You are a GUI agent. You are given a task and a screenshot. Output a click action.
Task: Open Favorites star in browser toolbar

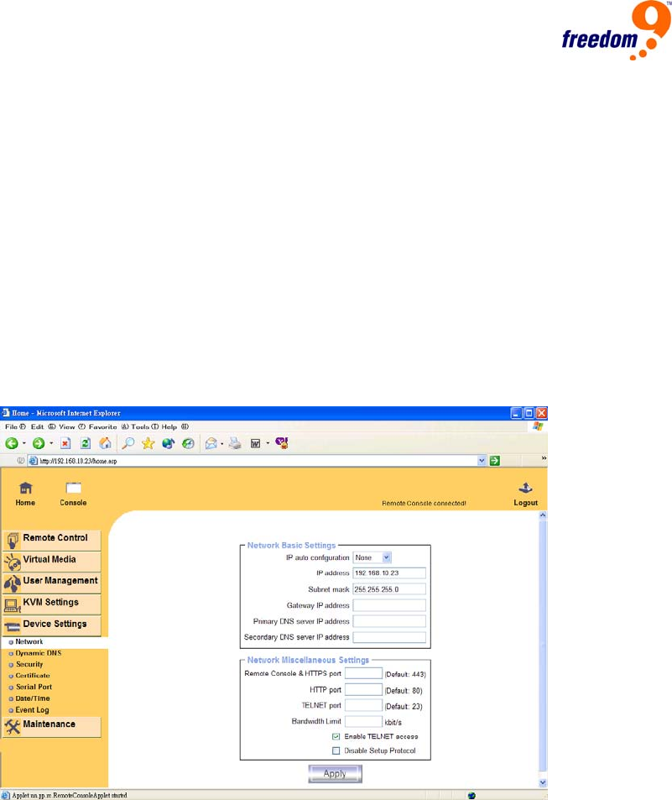[148, 442]
